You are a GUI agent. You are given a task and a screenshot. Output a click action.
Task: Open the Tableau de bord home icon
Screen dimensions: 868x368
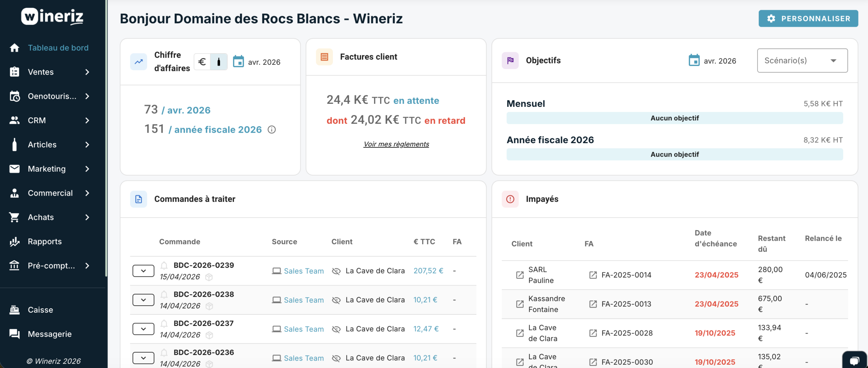(14, 47)
